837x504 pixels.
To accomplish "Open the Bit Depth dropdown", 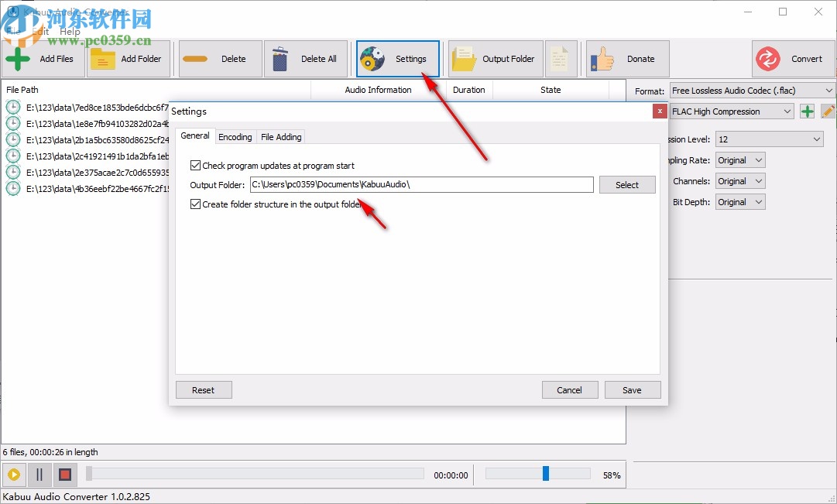I will click(740, 202).
